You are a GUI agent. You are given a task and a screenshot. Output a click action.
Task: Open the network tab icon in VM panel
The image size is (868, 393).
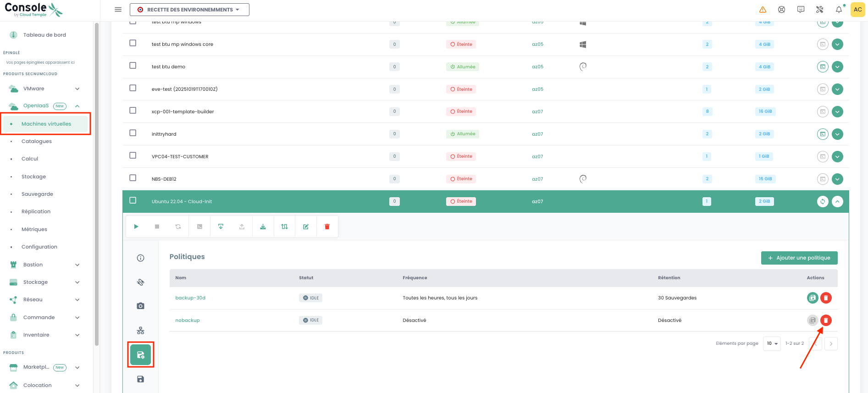pos(141,331)
